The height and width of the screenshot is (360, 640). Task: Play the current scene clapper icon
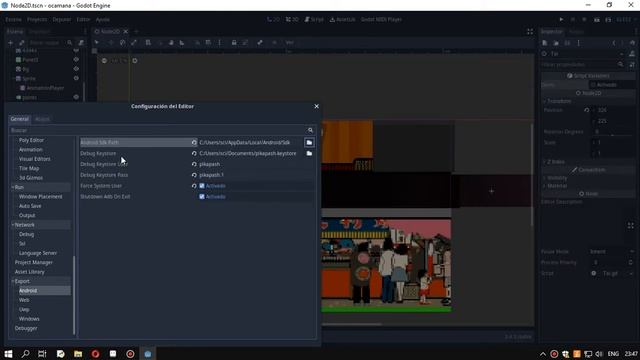pos(597,19)
